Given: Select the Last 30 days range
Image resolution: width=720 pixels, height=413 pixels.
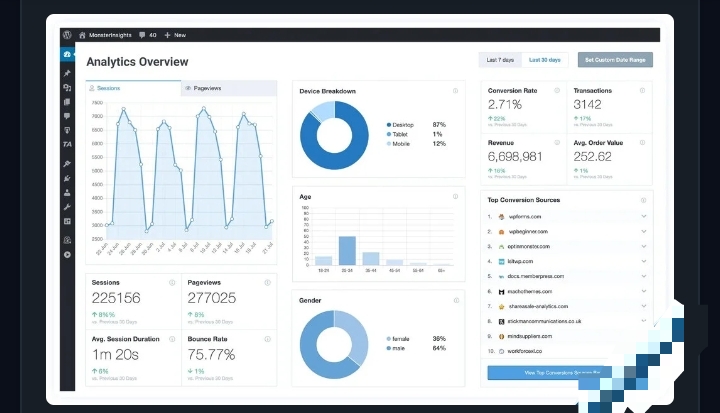Looking at the screenshot, I should click(545, 60).
